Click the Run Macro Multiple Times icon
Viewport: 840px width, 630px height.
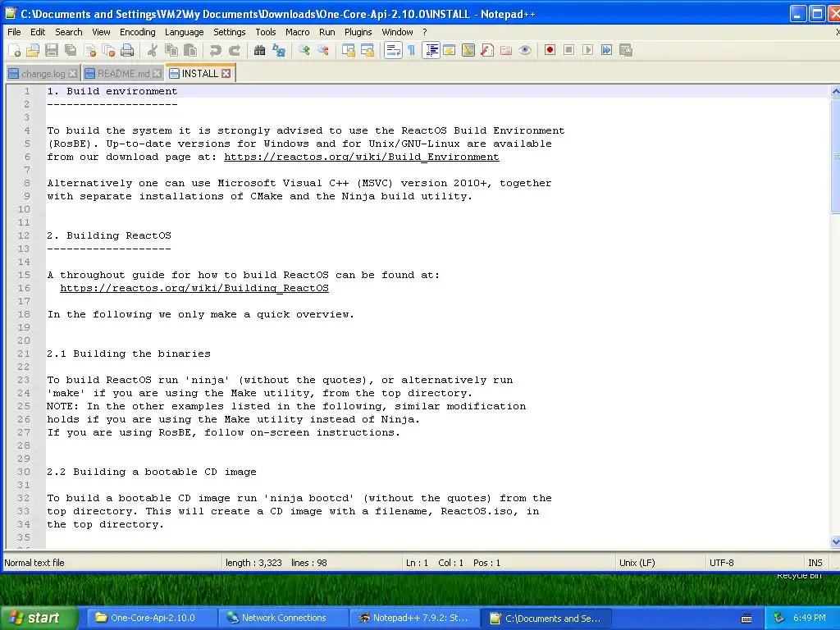point(606,50)
